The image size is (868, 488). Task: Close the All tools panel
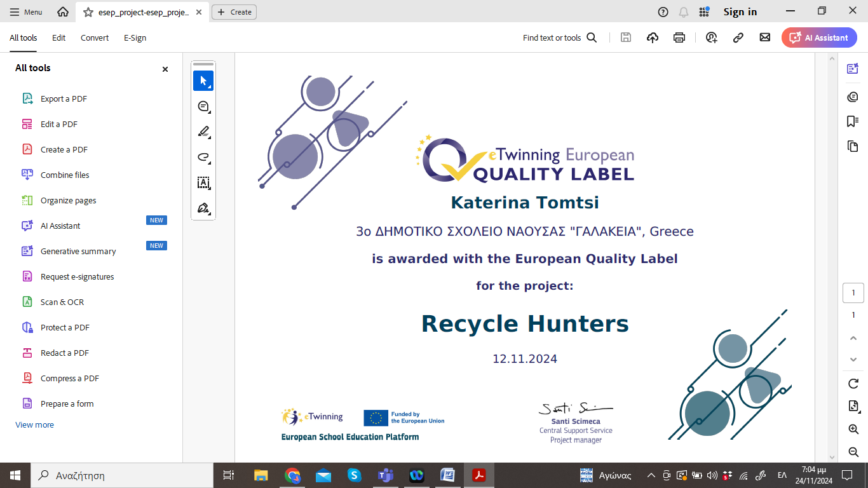[165, 69]
